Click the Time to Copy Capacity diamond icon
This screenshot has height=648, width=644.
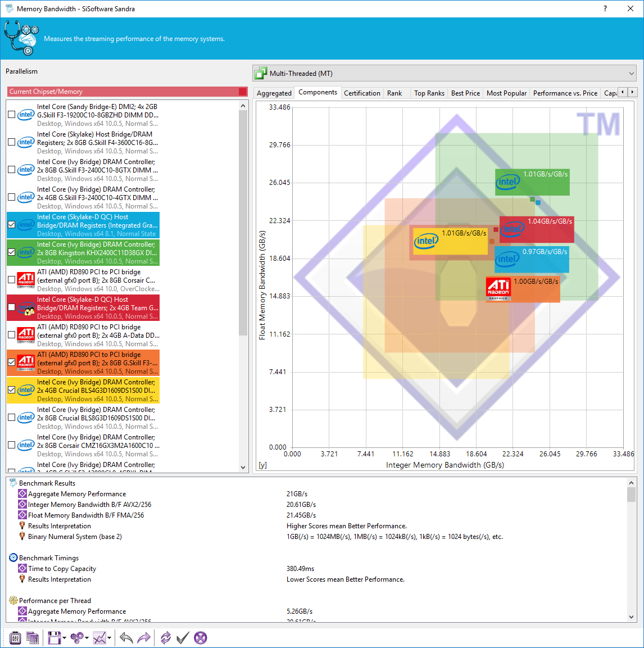point(22,568)
